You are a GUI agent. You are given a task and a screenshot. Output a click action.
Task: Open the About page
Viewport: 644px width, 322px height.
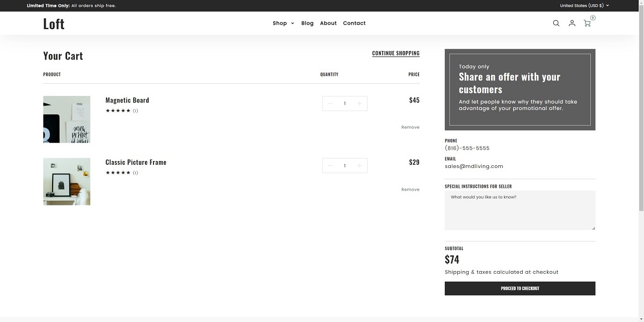(328, 23)
